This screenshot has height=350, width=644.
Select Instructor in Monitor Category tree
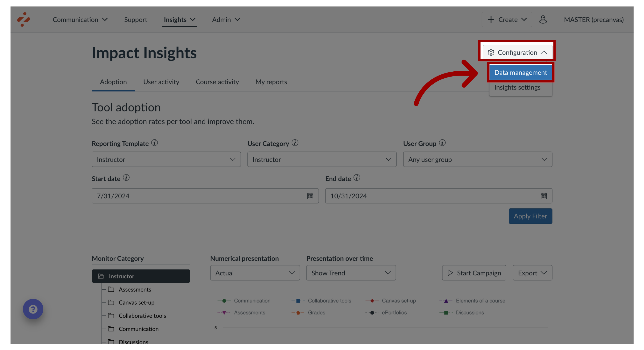pyautogui.click(x=141, y=276)
